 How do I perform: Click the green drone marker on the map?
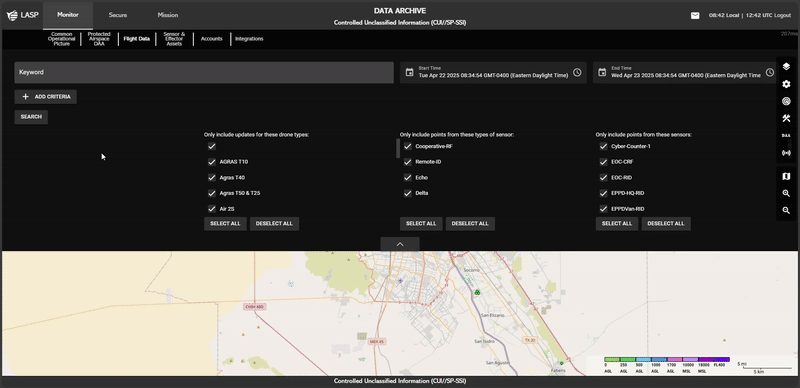(x=478, y=292)
